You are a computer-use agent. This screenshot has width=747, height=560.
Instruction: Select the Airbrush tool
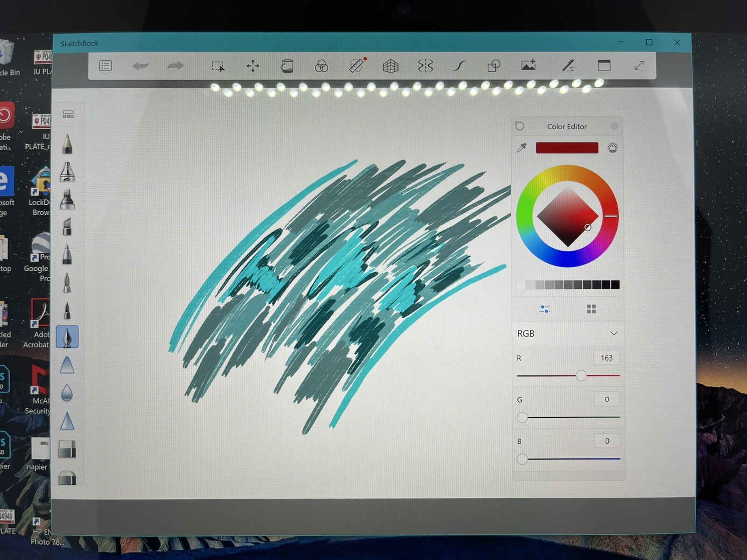(67, 172)
